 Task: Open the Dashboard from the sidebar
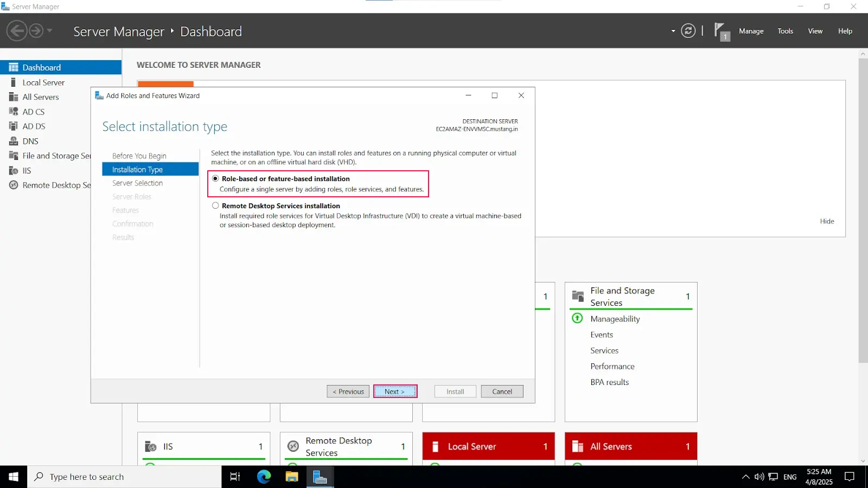tap(41, 67)
